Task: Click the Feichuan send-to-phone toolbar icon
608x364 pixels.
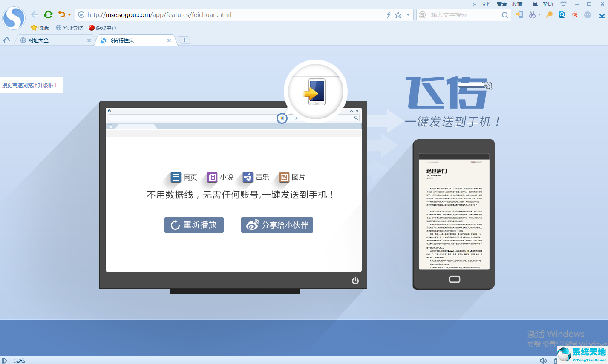Action: (520, 15)
